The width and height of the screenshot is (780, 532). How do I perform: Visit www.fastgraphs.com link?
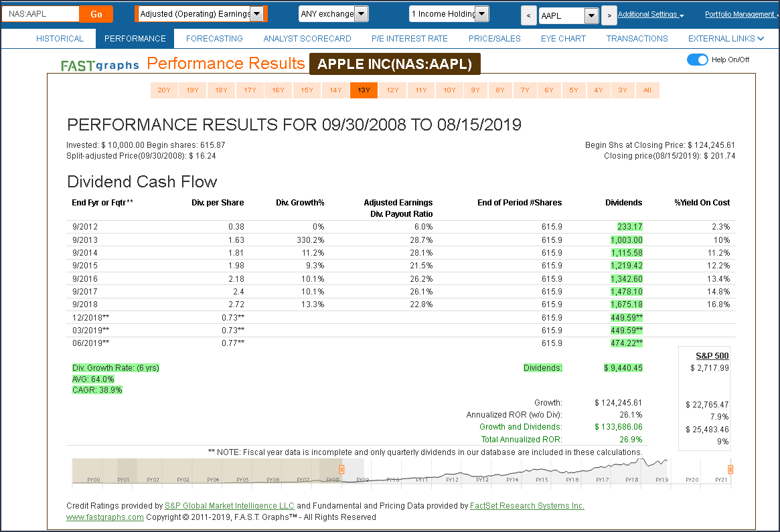coord(105,517)
